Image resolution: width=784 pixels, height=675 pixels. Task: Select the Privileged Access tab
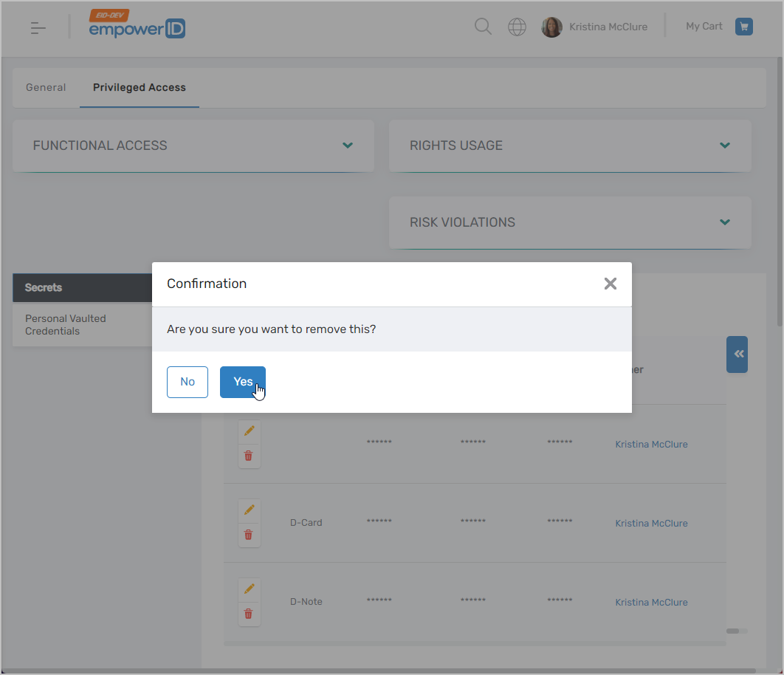140,87
